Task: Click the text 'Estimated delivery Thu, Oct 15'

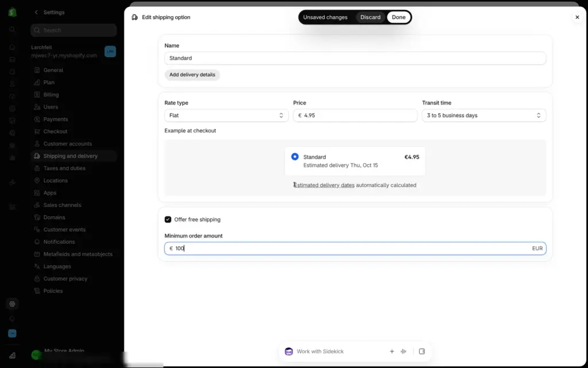Action: click(341, 165)
